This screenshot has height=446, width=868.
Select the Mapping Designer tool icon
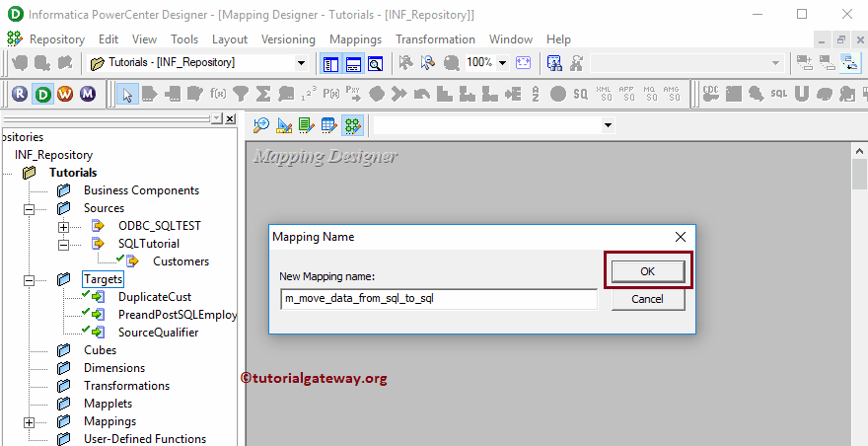351,125
